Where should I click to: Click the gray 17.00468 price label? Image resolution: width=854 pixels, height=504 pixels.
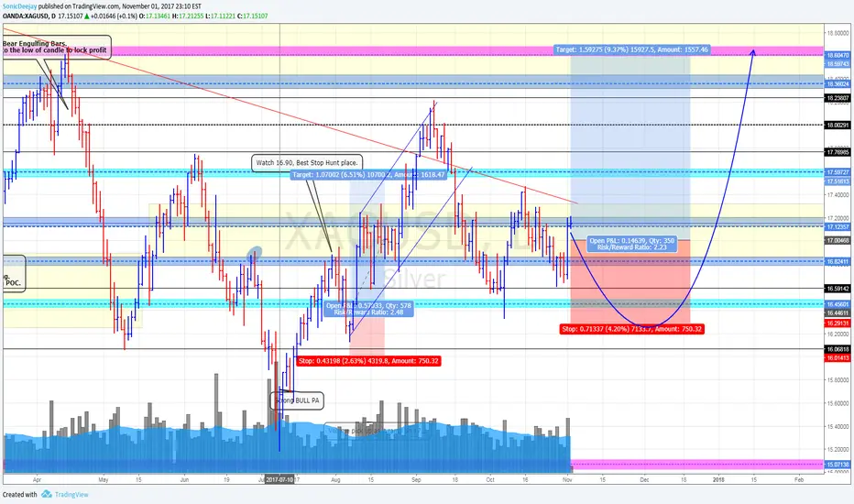[838, 240]
